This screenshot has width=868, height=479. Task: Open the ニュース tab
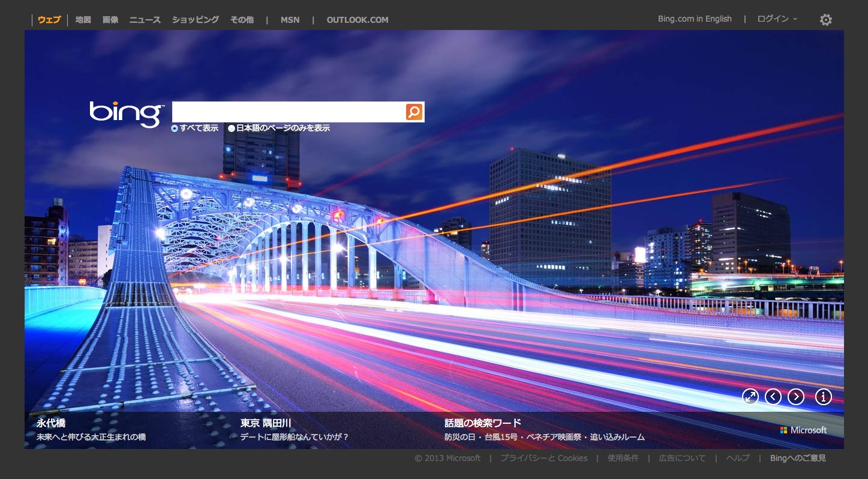(x=145, y=20)
